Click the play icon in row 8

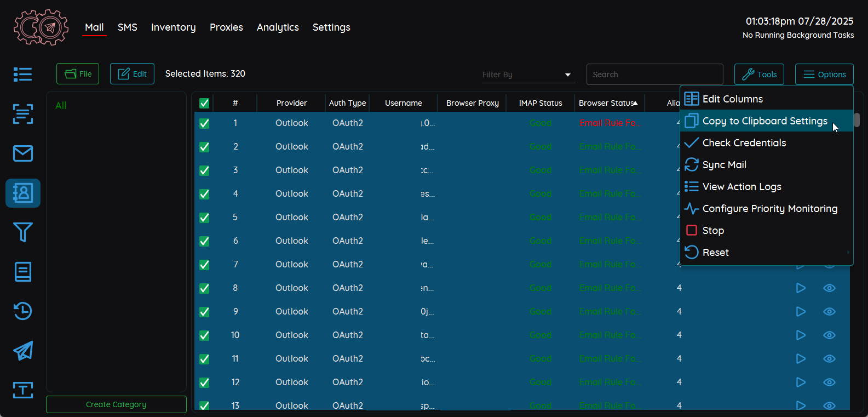801,288
